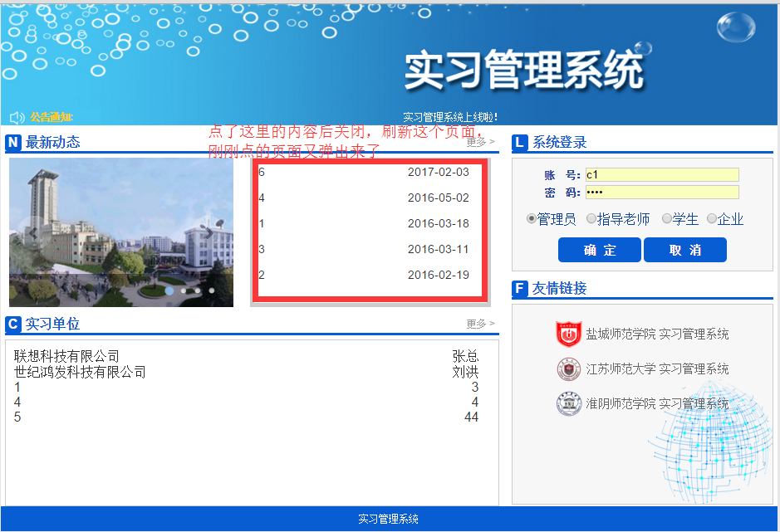The image size is (780, 532).
Task: Open news item 3 dated 2016-03-11
Action: (x=364, y=249)
